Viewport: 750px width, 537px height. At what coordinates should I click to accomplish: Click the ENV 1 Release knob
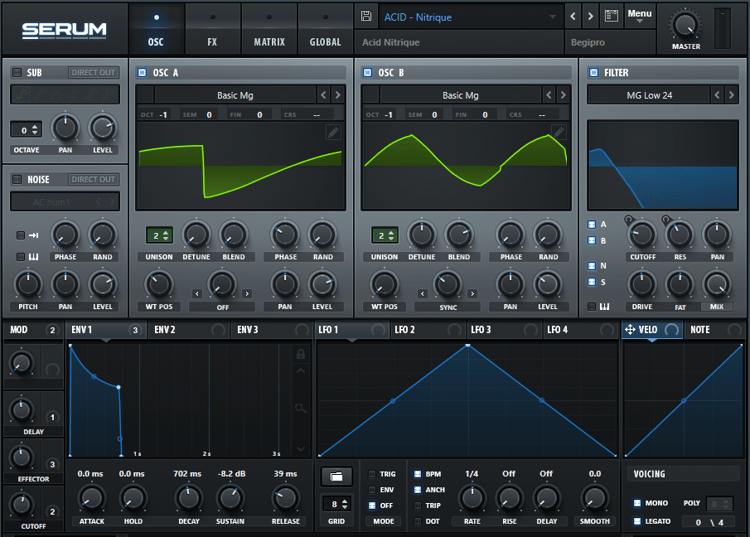pyautogui.click(x=286, y=498)
